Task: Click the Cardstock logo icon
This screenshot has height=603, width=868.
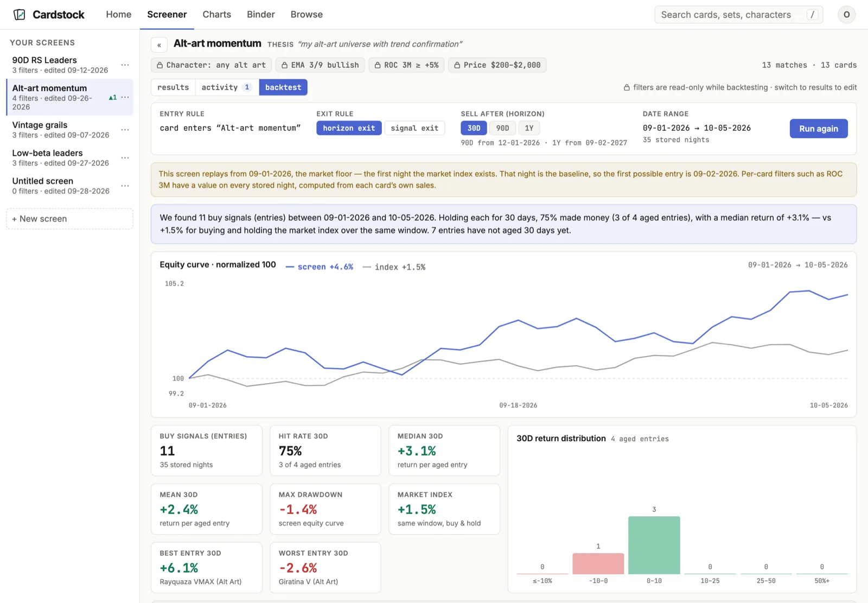Action: click(20, 15)
